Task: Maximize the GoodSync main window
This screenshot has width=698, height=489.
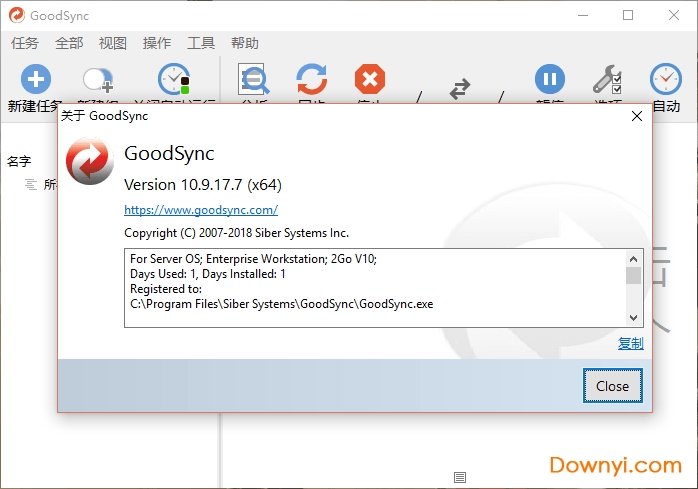Action: (628, 15)
